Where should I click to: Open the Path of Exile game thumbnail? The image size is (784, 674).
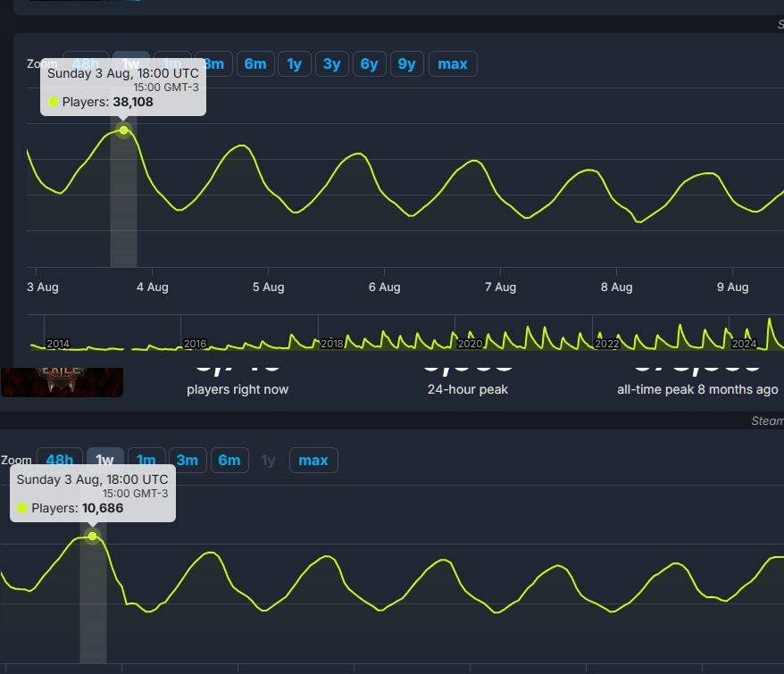(62, 382)
